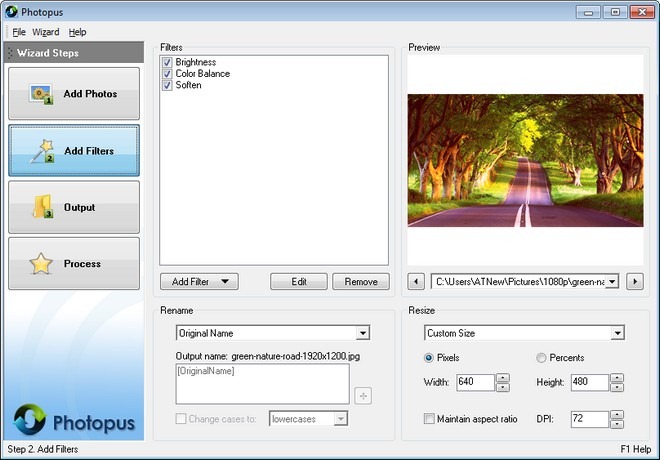Select the Add Filters step button
Screen dimensions: 660x460
pos(74,150)
